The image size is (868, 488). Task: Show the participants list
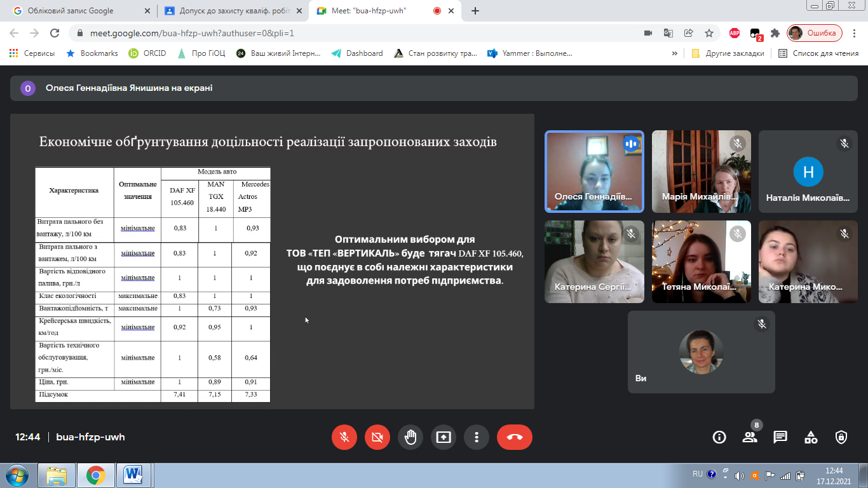click(x=750, y=437)
